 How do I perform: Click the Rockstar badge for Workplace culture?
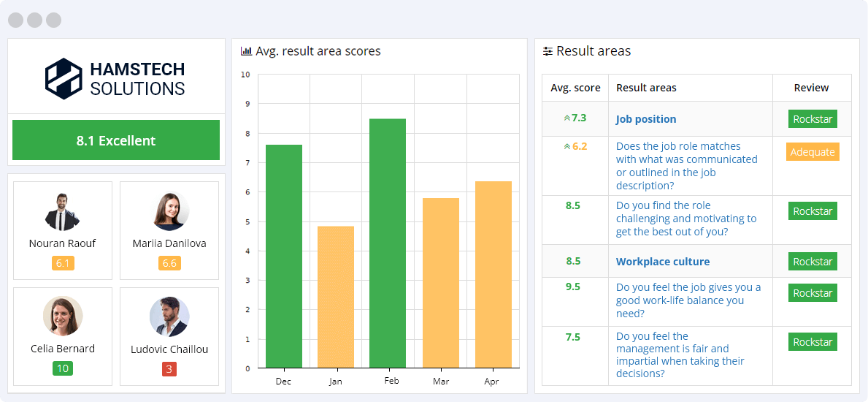813,262
